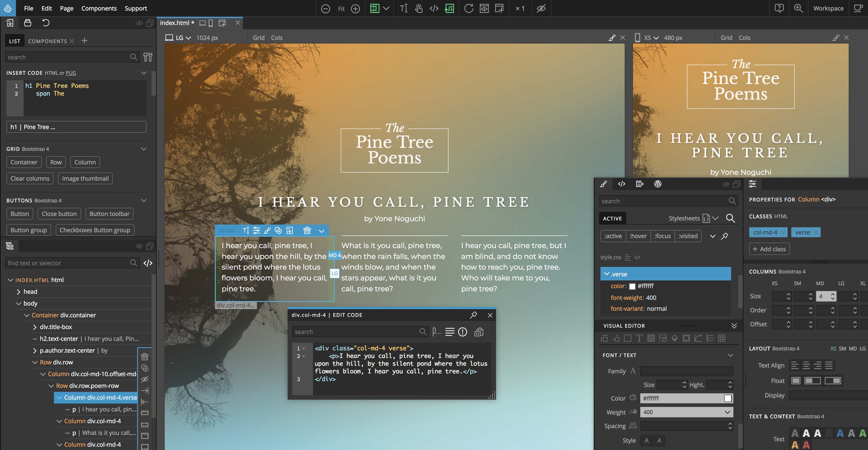The height and width of the screenshot is (450, 868).
Task: Select the Support menu item
Action: (x=136, y=8)
